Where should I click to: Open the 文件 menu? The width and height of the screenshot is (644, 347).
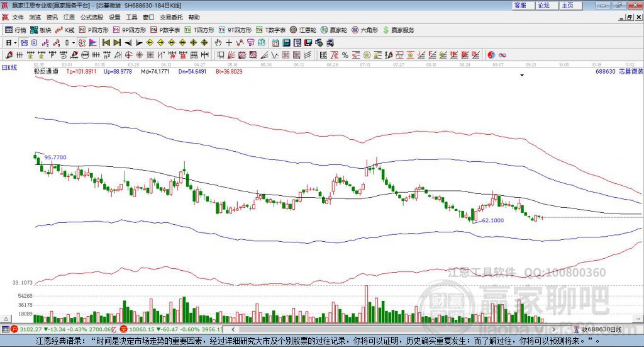pos(18,17)
